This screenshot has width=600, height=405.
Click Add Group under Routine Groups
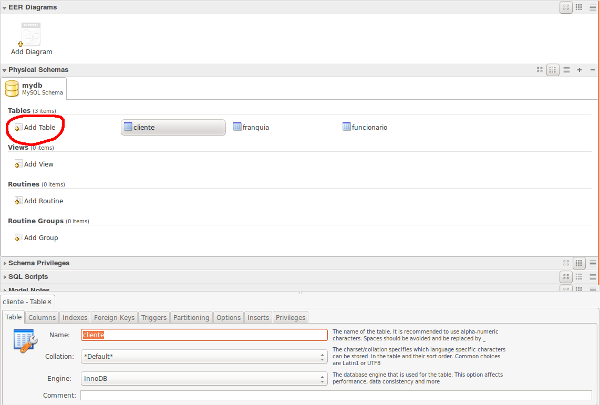pyautogui.click(x=36, y=238)
